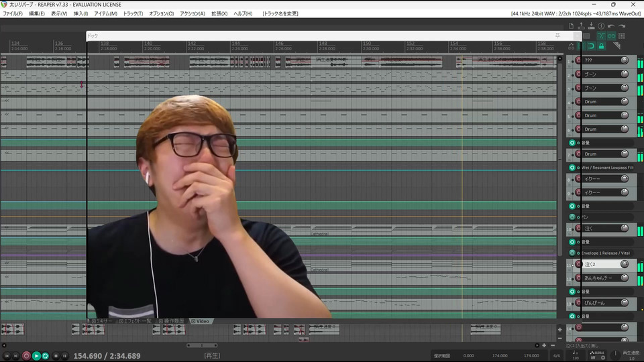Screen dimensions: 644x362
Task: Toggle Wet / Resonant Lowpass envelope arm
Action: (572, 168)
